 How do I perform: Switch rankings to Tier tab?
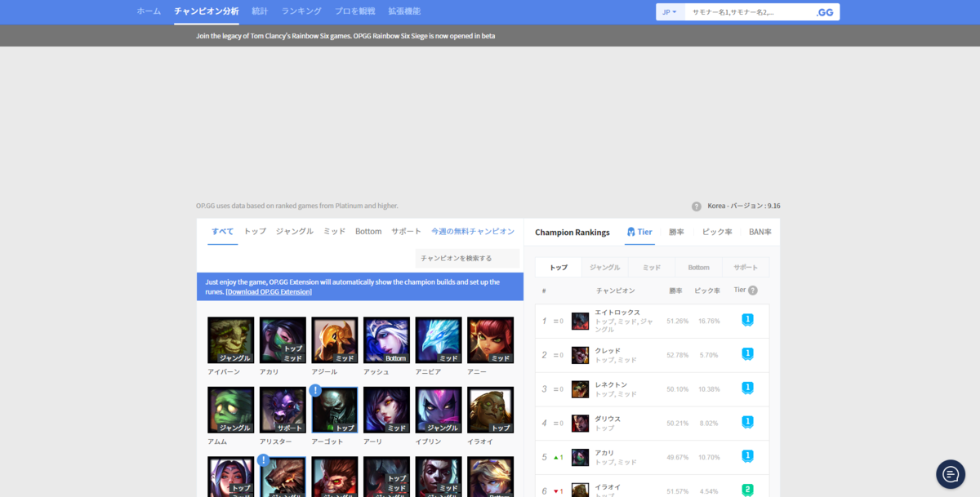pyautogui.click(x=639, y=232)
